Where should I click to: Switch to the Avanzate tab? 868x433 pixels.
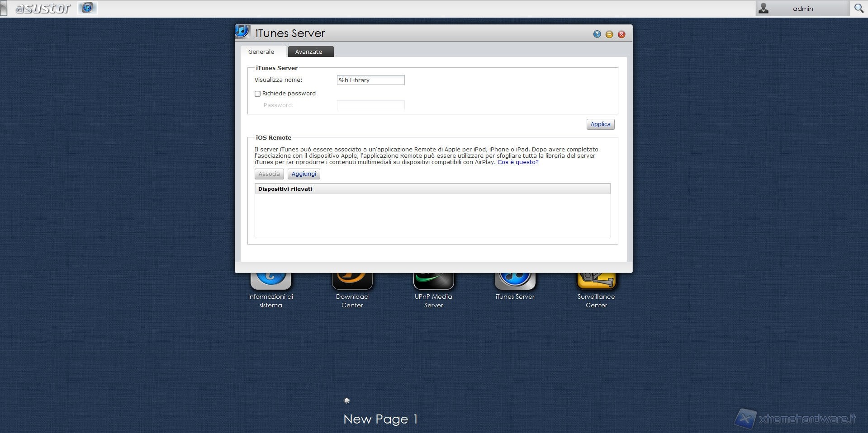coord(308,52)
